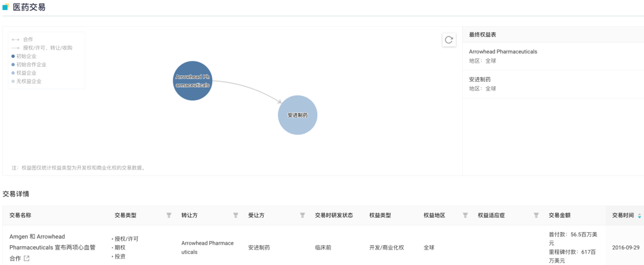Open the 受让方 column filter icon

[x=302, y=215]
